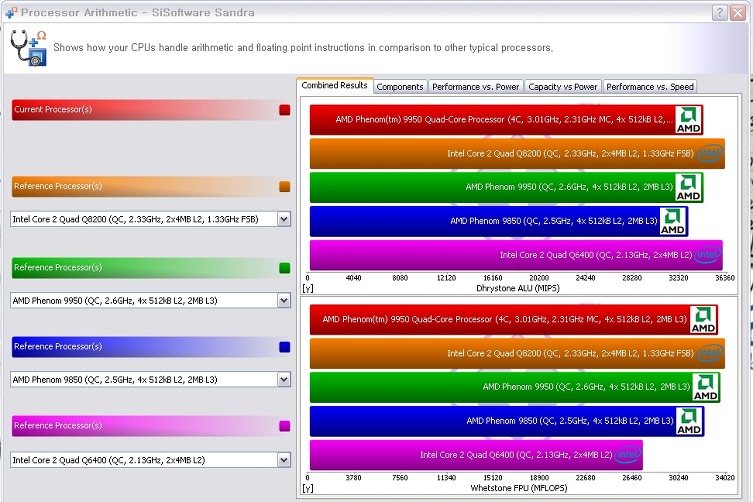The height and width of the screenshot is (502, 753).
Task: Click the [y] toggle under Dhrystone chart
Action: tap(308, 288)
